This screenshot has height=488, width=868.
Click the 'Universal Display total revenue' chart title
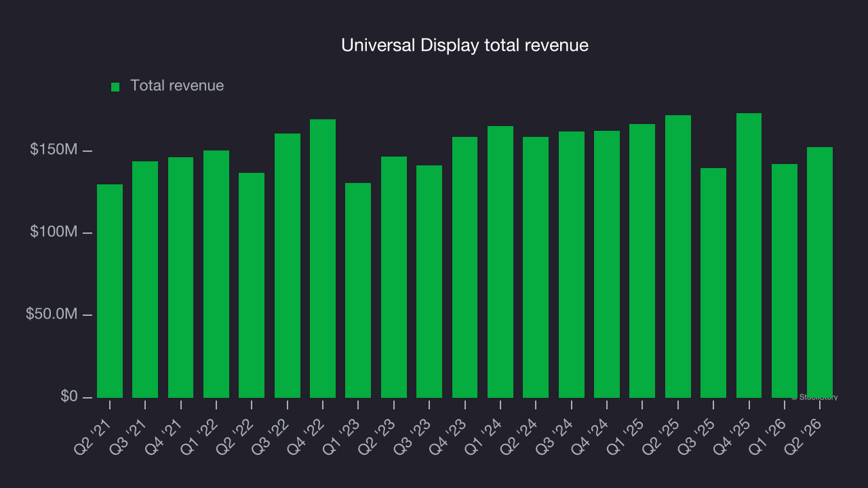(x=465, y=45)
